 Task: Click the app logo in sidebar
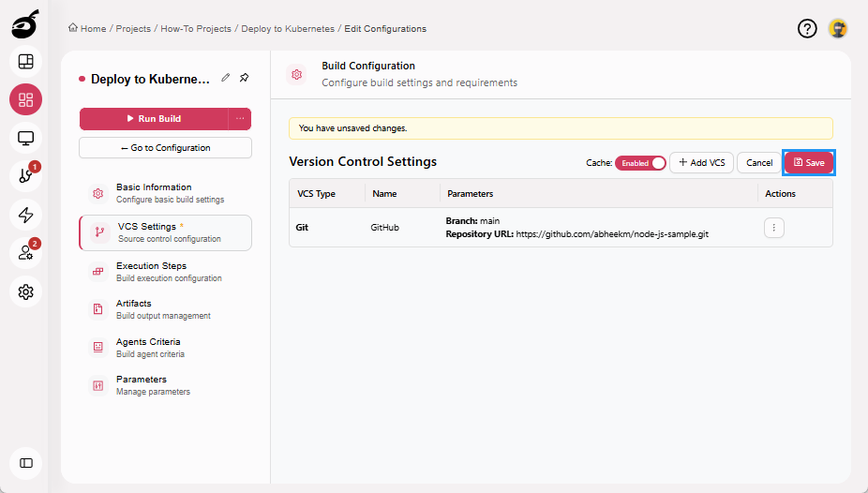pyautogui.click(x=25, y=24)
